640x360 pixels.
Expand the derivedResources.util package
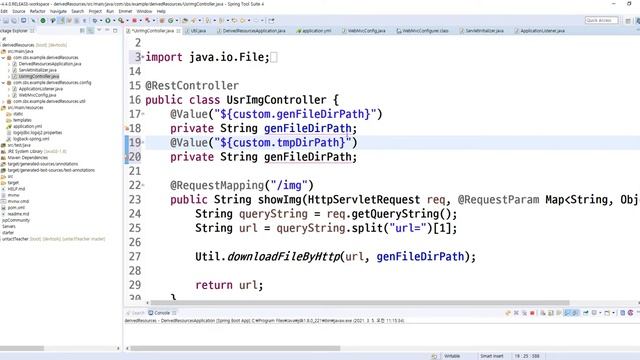(3, 101)
